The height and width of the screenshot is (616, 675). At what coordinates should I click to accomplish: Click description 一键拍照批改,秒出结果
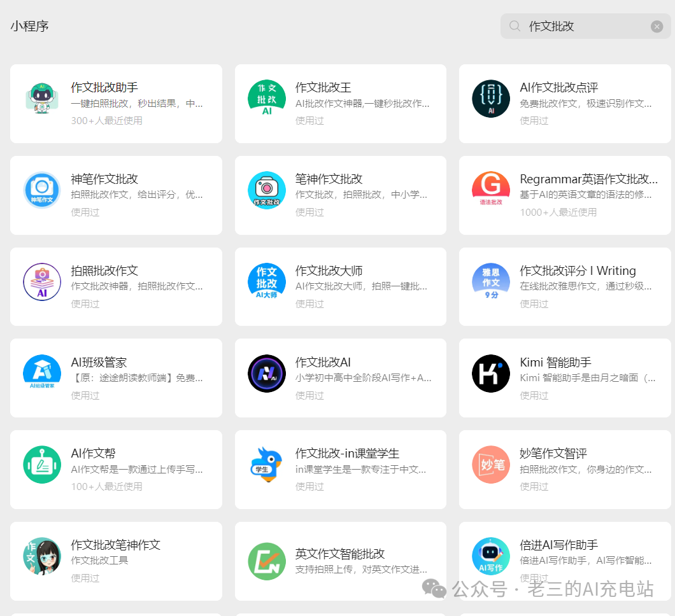pyautogui.click(x=137, y=104)
